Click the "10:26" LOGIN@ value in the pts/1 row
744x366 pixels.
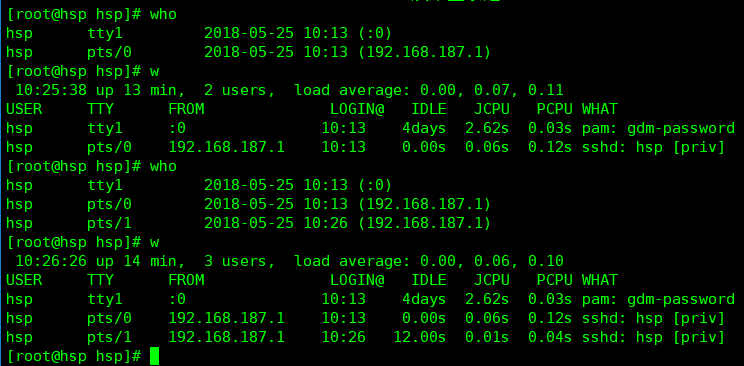[x=344, y=337]
